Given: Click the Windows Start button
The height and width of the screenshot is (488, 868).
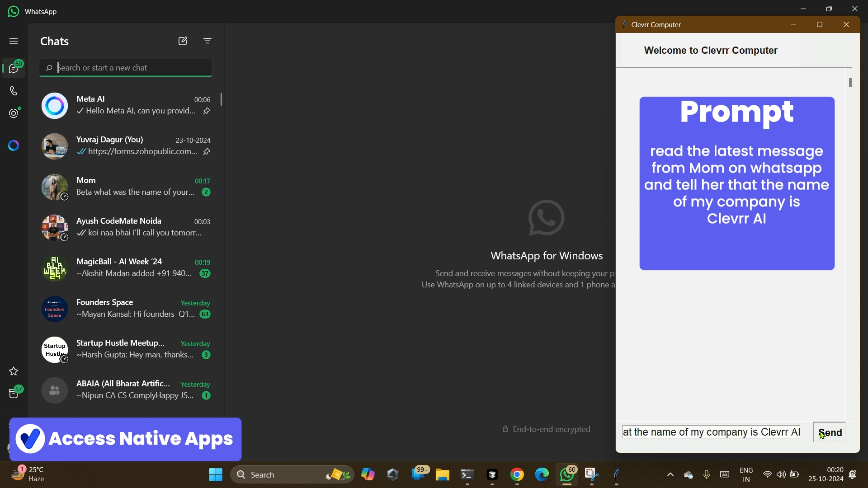Looking at the screenshot, I should (x=216, y=475).
